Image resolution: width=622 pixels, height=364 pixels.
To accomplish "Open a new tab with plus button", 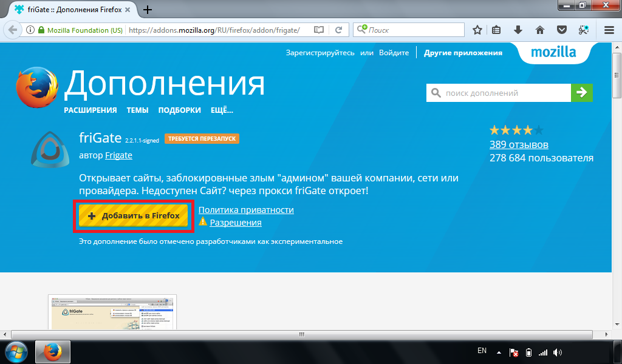I will tap(148, 10).
